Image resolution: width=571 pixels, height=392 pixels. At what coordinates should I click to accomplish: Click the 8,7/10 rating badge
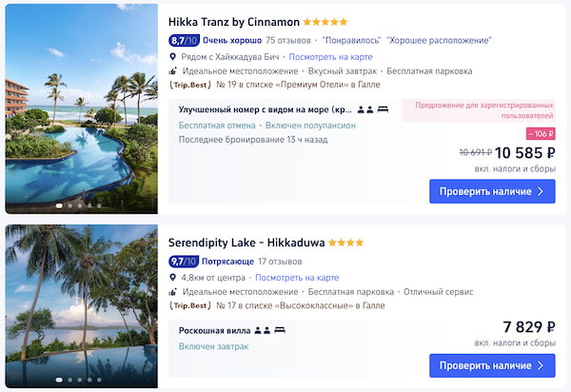pos(184,41)
